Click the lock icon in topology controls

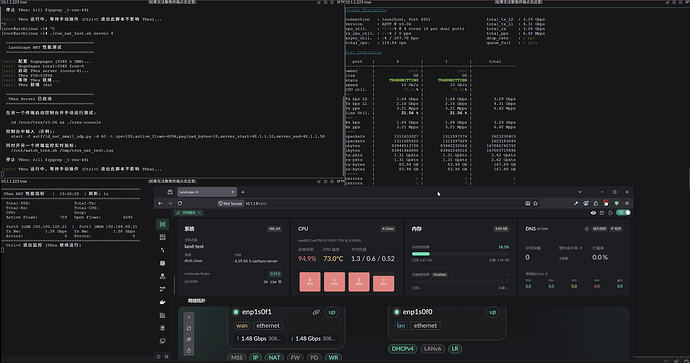(x=189, y=350)
